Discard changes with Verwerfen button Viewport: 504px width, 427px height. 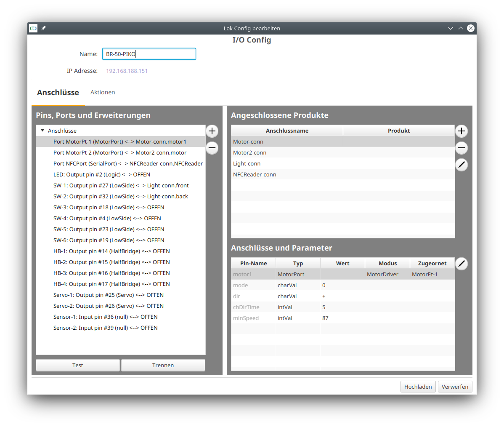tap(455, 387)
